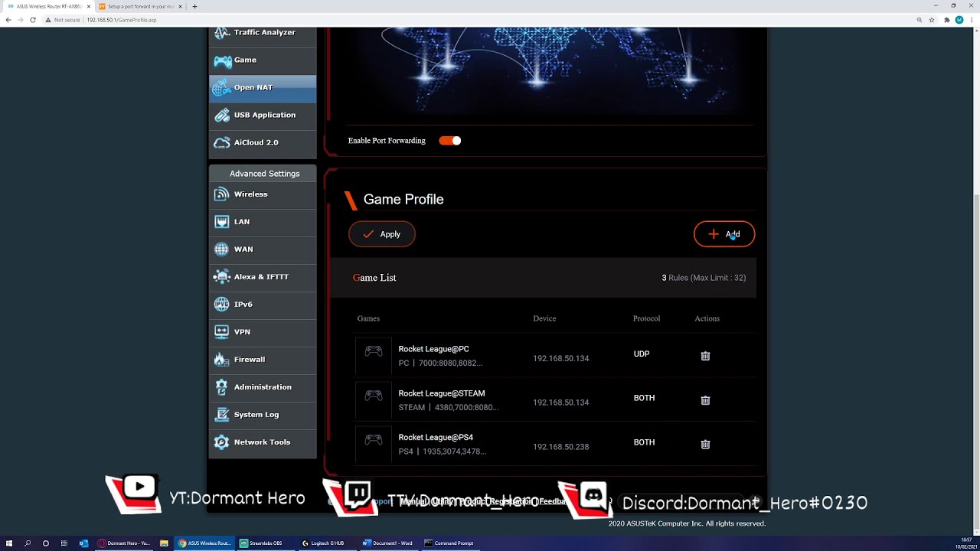Reload the page in Chrome
The height and width of the screenshot is (551, 980).
[x=33, y=20]
